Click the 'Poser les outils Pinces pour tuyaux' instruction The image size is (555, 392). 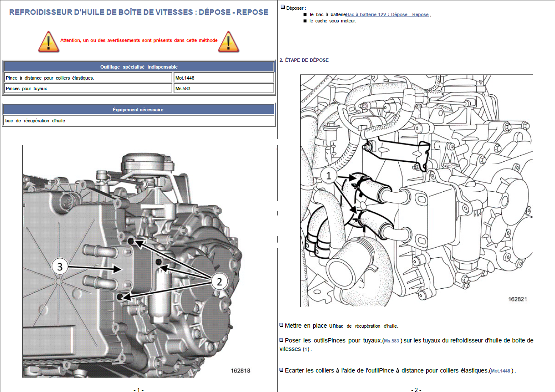(x=406, y=345)
